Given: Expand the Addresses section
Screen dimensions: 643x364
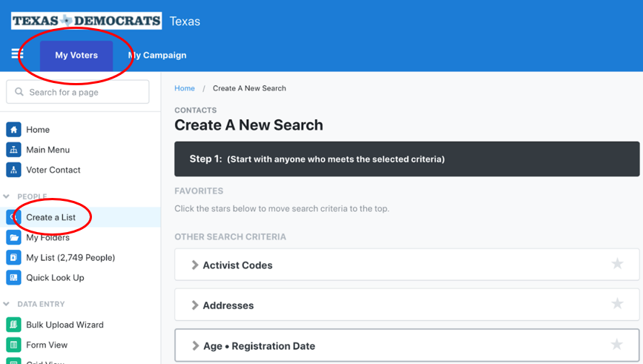Looking at the screenshot, I should coord(195,305).
